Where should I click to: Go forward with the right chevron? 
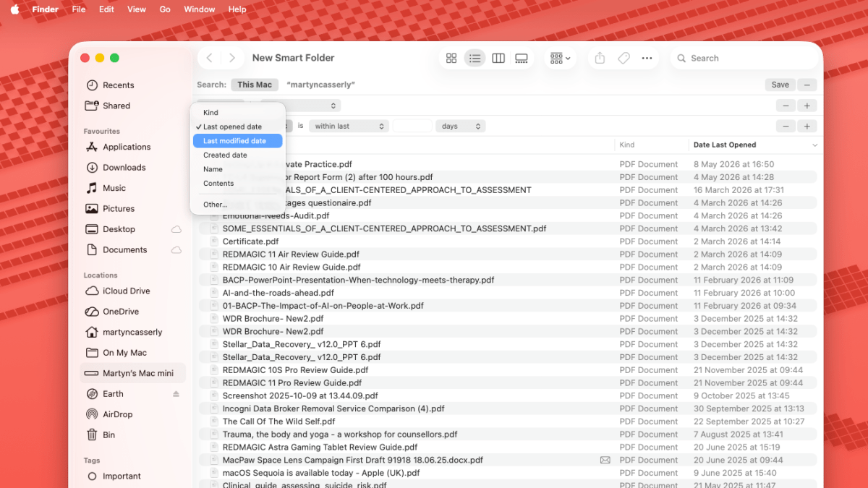(232, 58)
